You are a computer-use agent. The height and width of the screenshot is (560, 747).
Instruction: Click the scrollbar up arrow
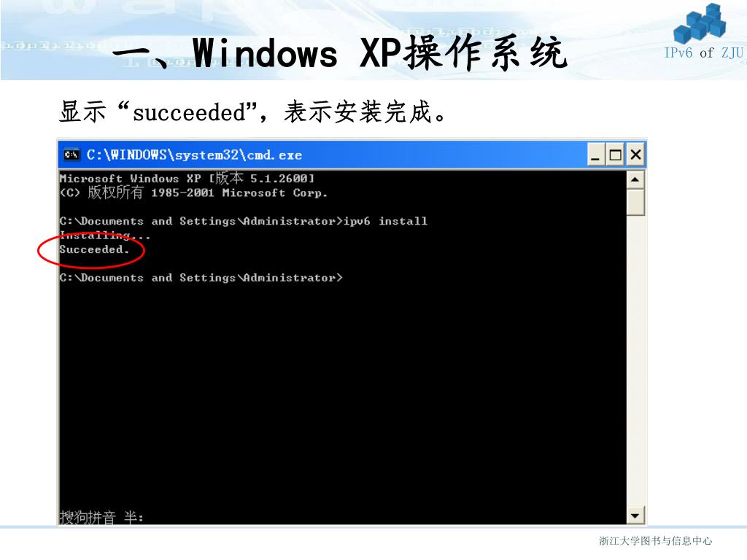click(635, 179)
